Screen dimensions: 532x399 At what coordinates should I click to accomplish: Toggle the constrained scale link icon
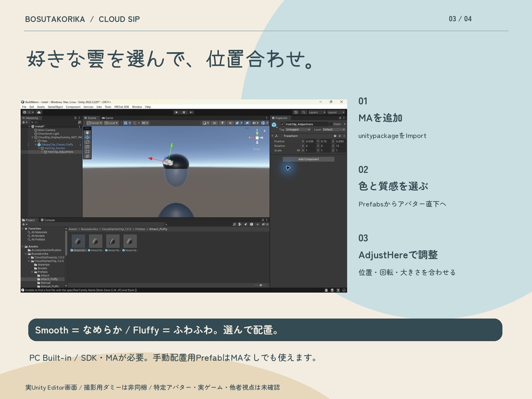[x=298, y=150]
